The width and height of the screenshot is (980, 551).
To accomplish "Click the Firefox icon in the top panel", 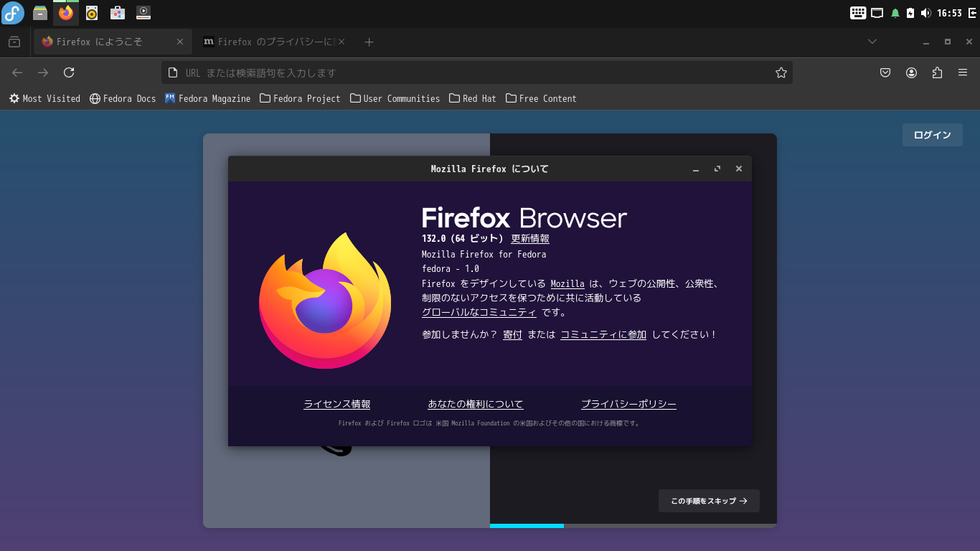I will point(66,13).
